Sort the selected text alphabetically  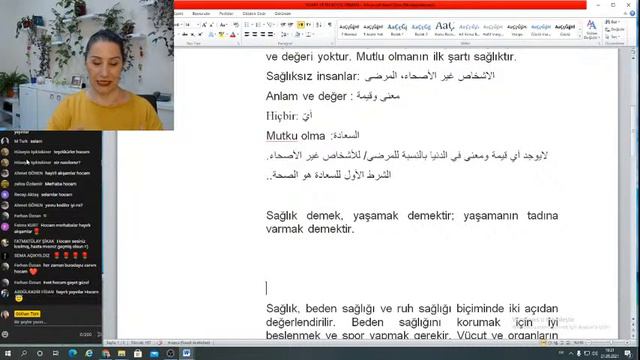[319, 25]
